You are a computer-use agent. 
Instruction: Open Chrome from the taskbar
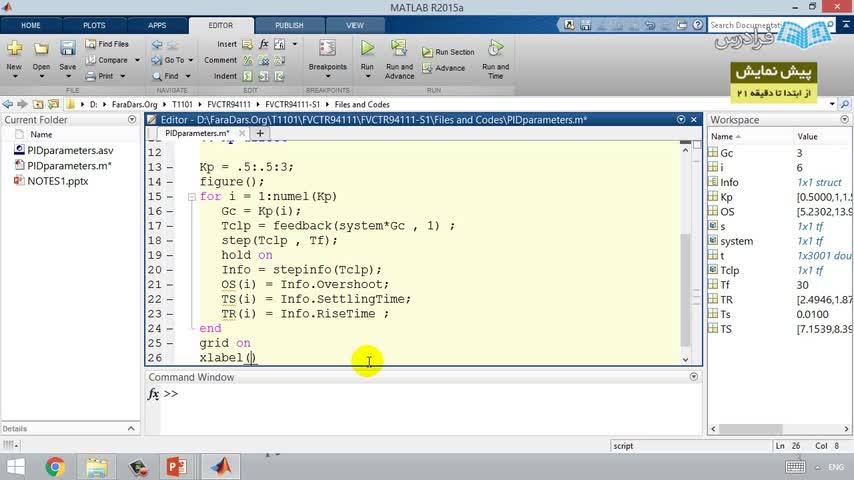tap(55, 467)
